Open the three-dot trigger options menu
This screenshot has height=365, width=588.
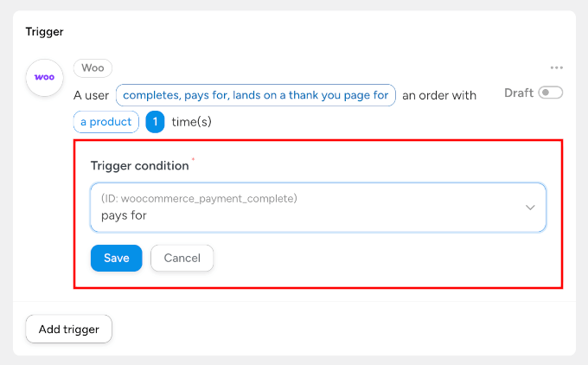[556, 68]
